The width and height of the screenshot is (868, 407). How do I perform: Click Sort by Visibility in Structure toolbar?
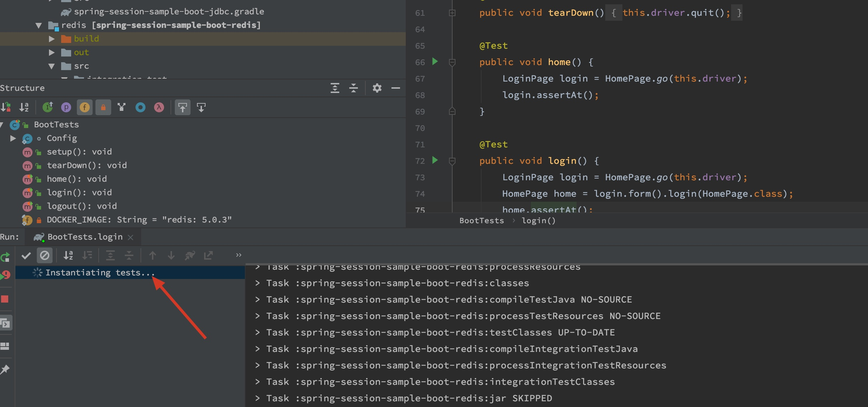coord(6,107)
